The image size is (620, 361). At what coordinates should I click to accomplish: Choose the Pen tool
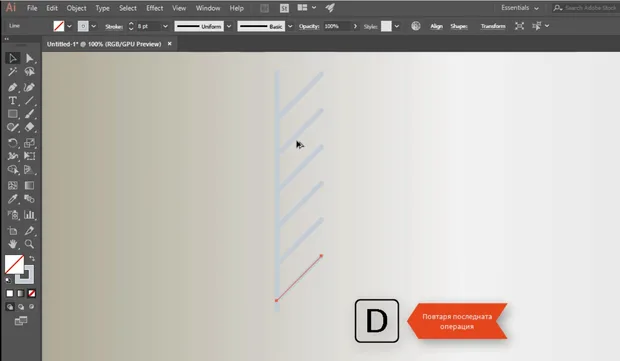tap(13, 87)
